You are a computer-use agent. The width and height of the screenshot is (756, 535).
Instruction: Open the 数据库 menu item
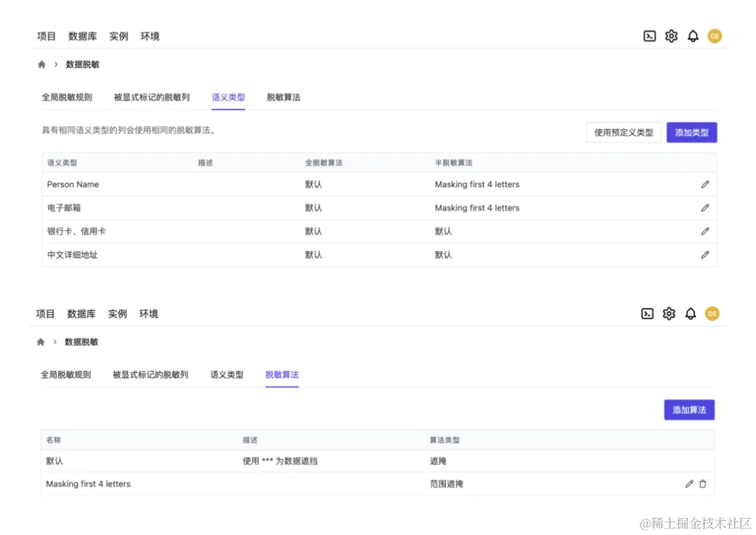83,36
